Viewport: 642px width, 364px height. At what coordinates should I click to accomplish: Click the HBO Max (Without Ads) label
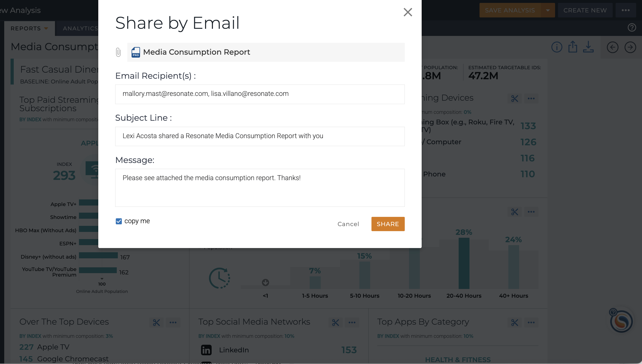click(45, 230)
